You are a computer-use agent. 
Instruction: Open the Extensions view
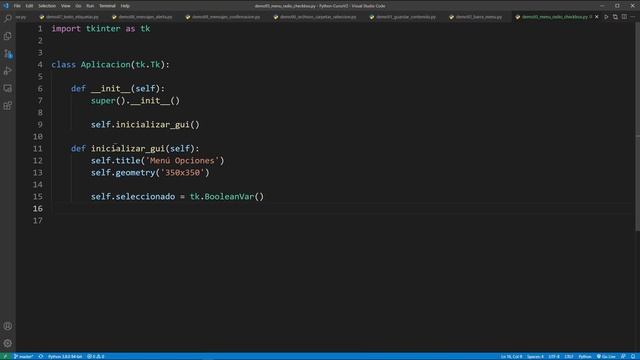[x=8, y=106]
